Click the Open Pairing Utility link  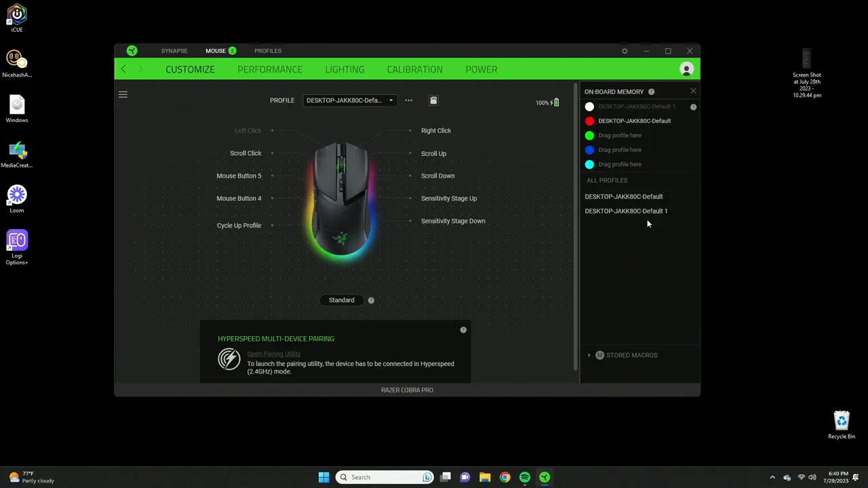(274, 353)
